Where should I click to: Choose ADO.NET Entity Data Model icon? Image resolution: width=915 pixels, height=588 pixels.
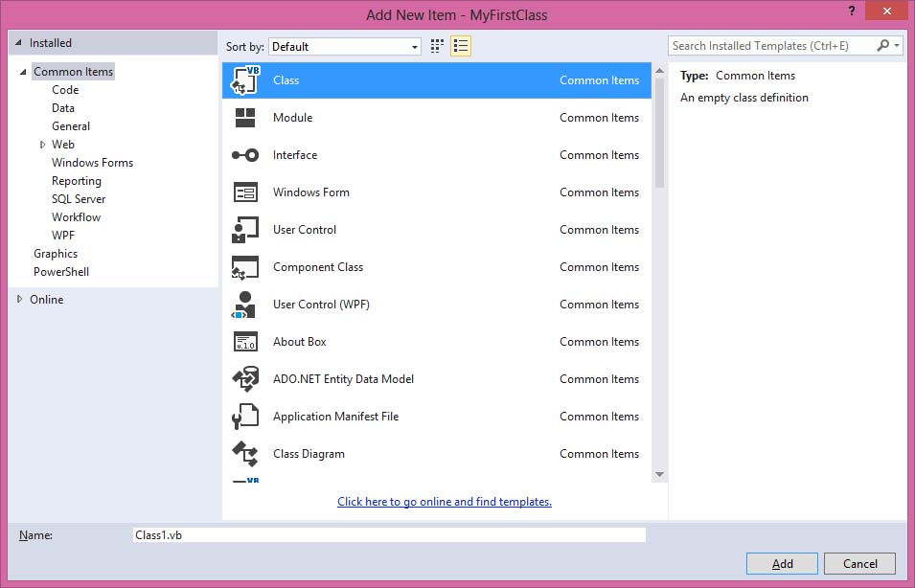pos(245,379)
